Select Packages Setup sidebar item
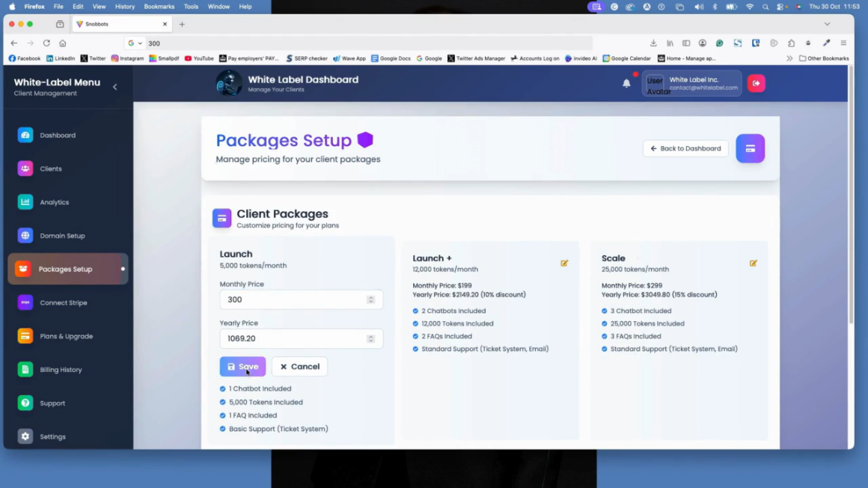The width and height of the screenshot is (868, 488). point(68,269)
